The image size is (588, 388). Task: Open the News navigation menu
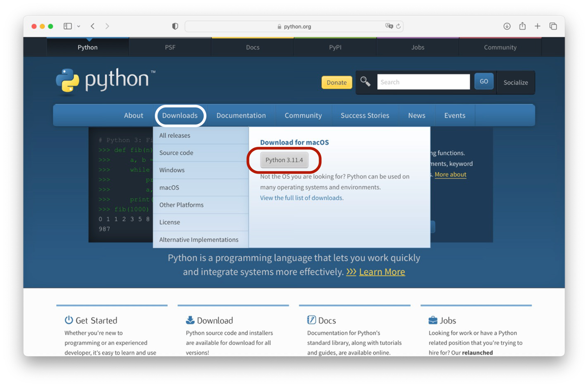pyautogui.click(x=416, y=115)
